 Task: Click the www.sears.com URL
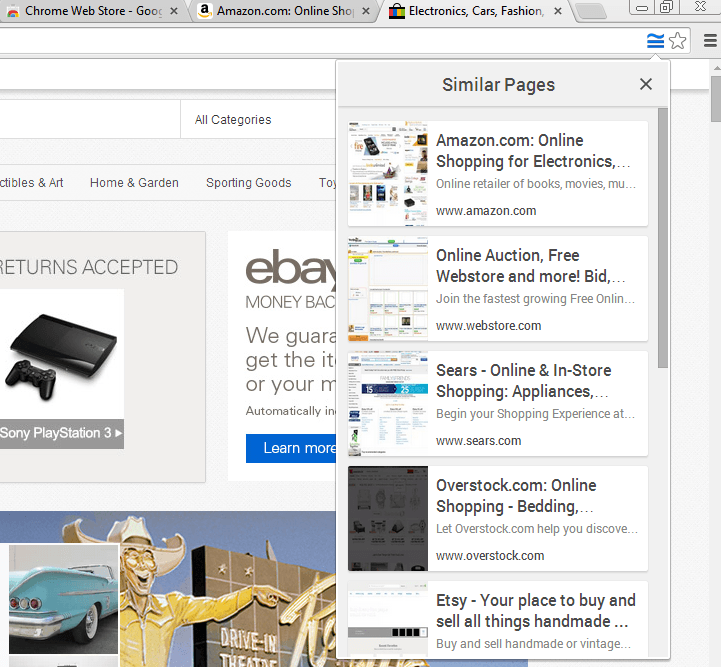coord(478,441)
